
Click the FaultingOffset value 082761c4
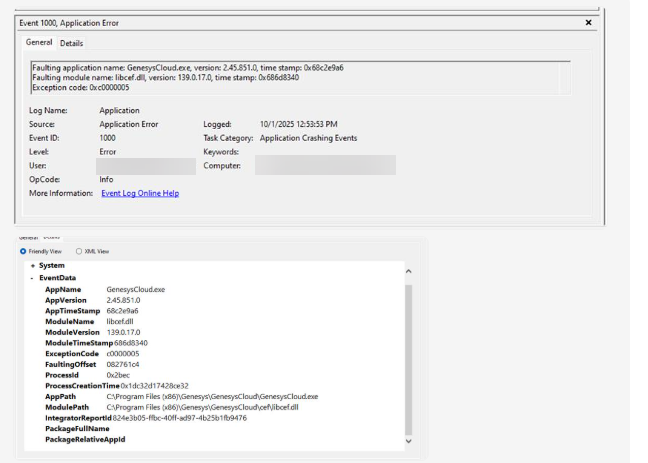123,365
